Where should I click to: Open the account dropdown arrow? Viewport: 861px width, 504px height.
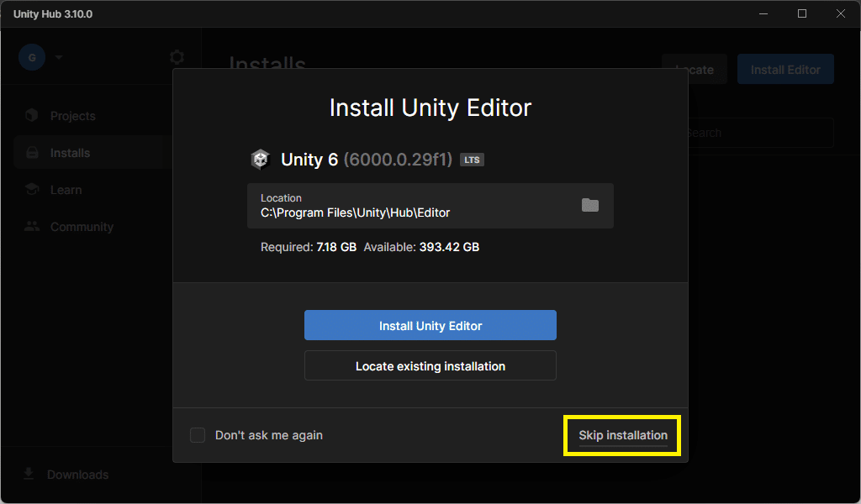(x=57, y=56)
